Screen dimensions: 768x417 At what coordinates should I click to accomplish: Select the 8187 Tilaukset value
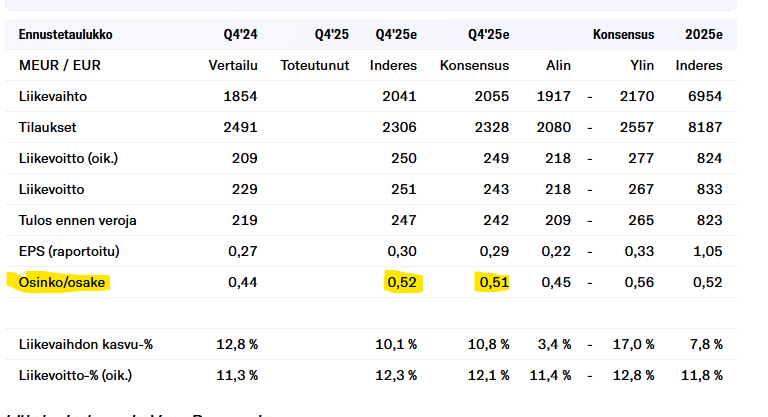pos(705,128)
